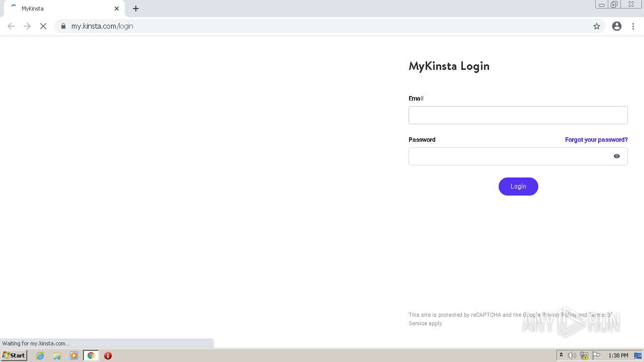Toggle password visibility eye icon
The width and height of the screenshot is (644, 362).
(x=617, y=156)
